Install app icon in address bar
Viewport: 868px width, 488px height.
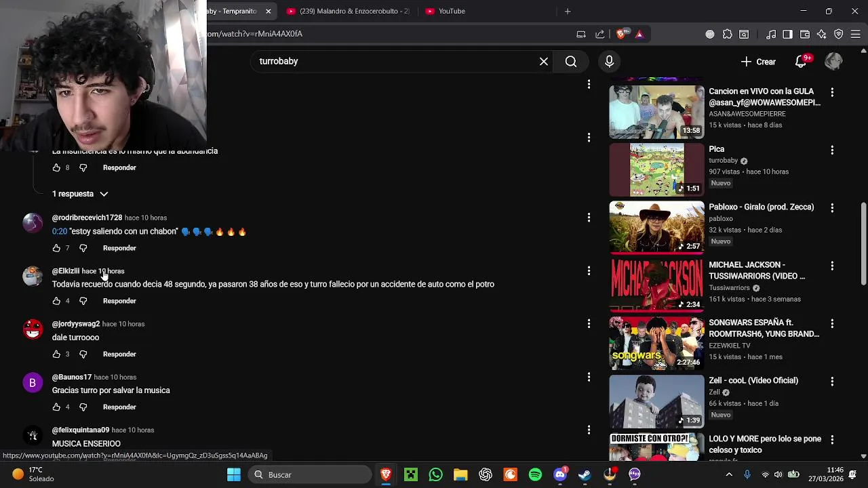pyautogui.click(x=581, y=34)
